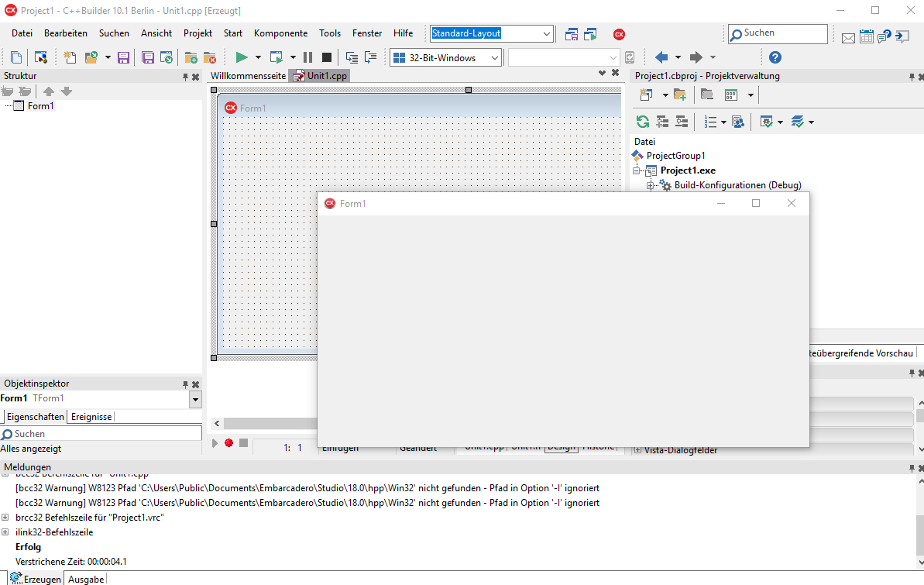Click the green Run play button

241,57
